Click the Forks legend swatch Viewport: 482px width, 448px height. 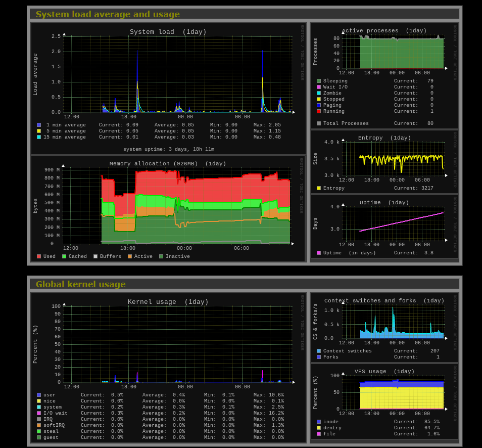click(x=319, y=357)
